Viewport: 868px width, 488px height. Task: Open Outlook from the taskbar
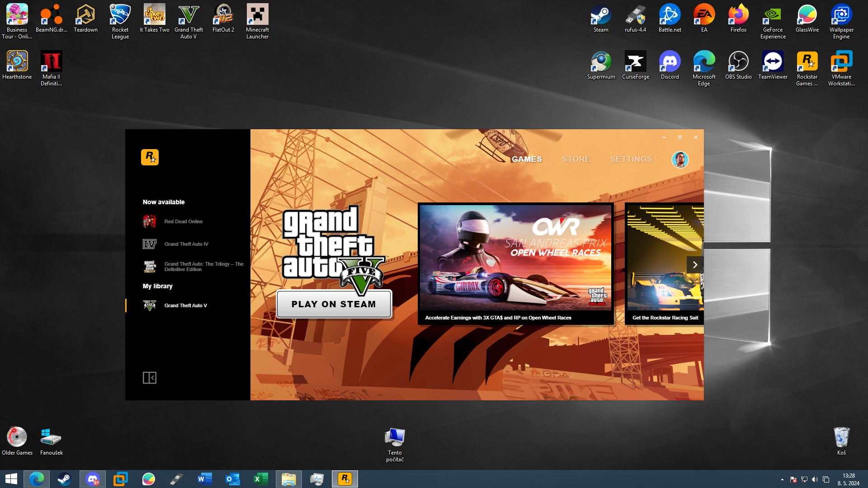[x=233, y=479]
